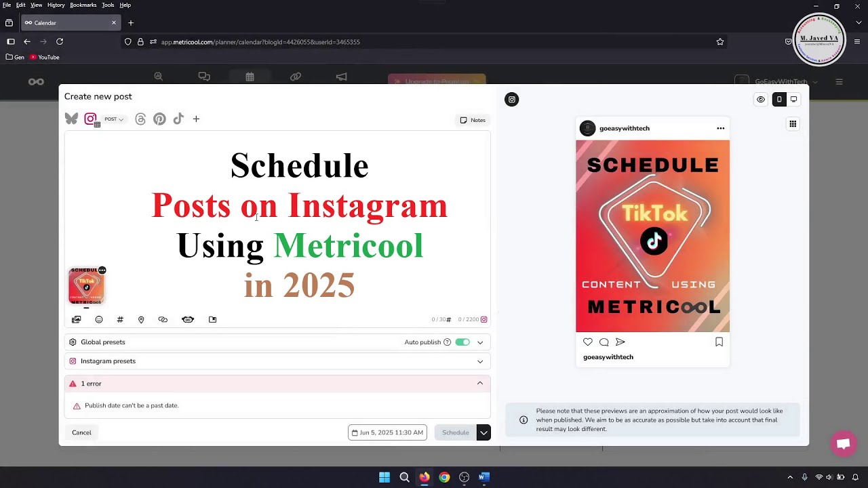
Task: Select the Bluesky butterfly network icon
Action: click(x=71, y=119)
